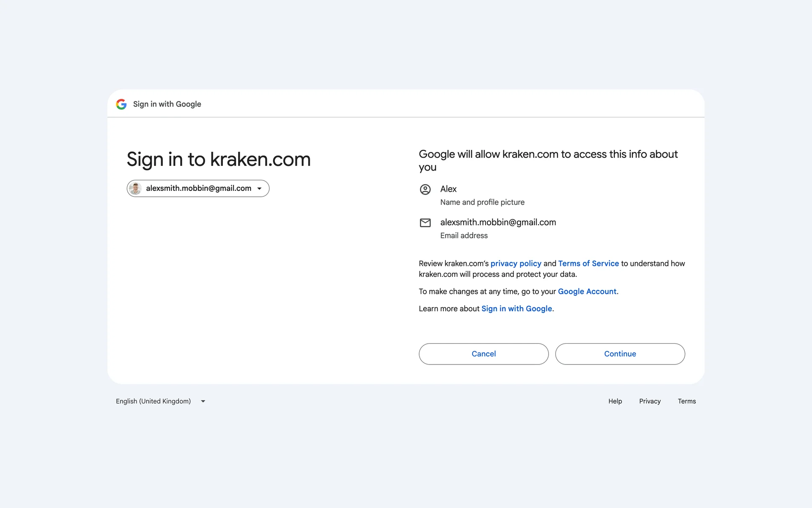Image resolution: width=812 pixels, height=508 pixels.
Task: Open the Terms of Service link
Action: [588, 263]
